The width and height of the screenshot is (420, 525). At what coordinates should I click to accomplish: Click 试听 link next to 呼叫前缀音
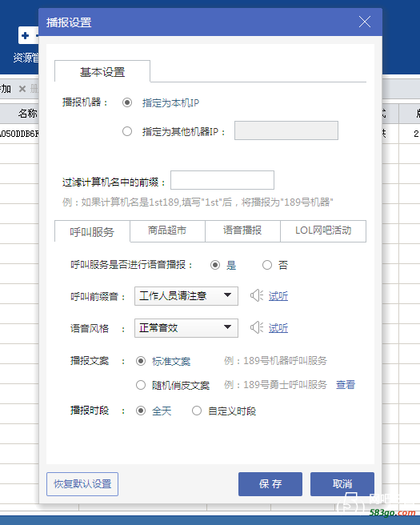pos(278,296)
